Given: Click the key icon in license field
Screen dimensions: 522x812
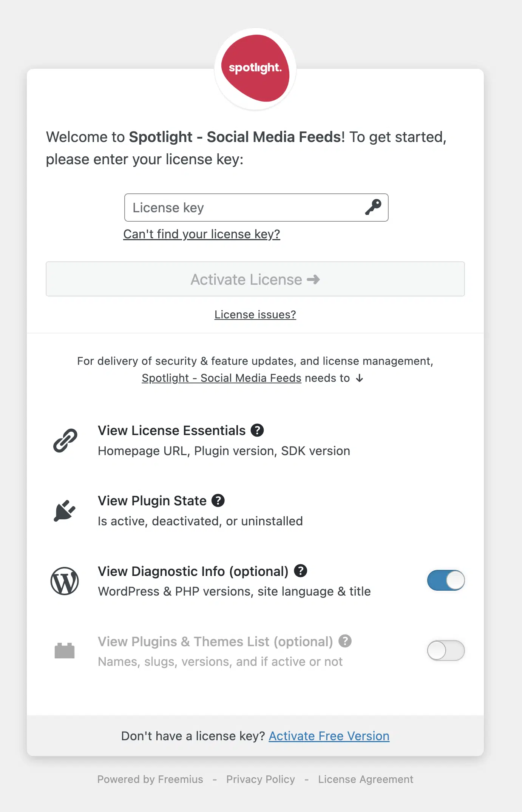Looking at the screenshot, I should (x=373, y=207).
